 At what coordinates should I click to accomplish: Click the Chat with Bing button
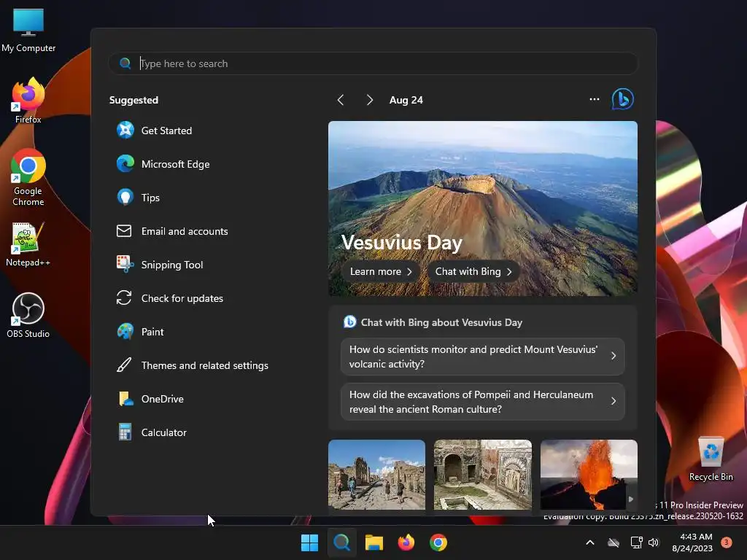click(473, 271)
